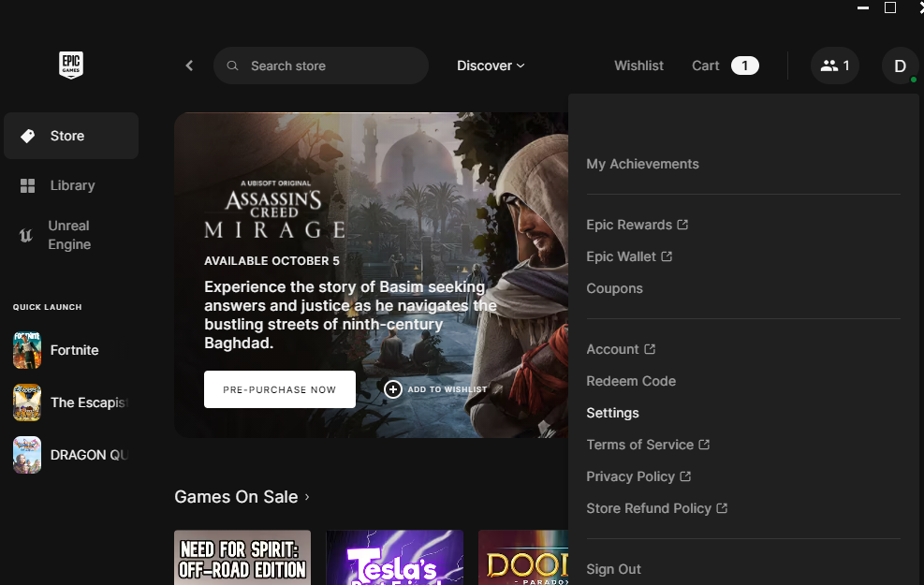Click the D profile avatar icon
Image resolution: width=924 pixels, height=585 pixels.
tap(900, 66)
